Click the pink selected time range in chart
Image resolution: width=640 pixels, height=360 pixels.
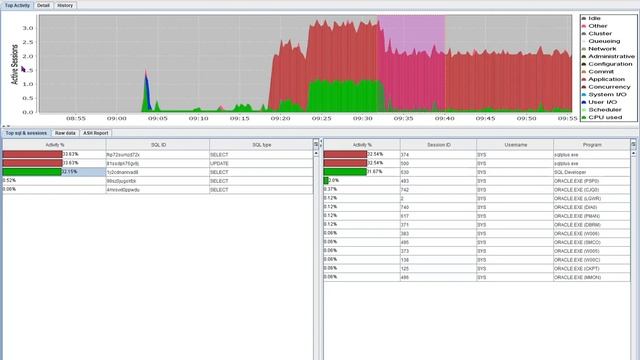(411, 63)
